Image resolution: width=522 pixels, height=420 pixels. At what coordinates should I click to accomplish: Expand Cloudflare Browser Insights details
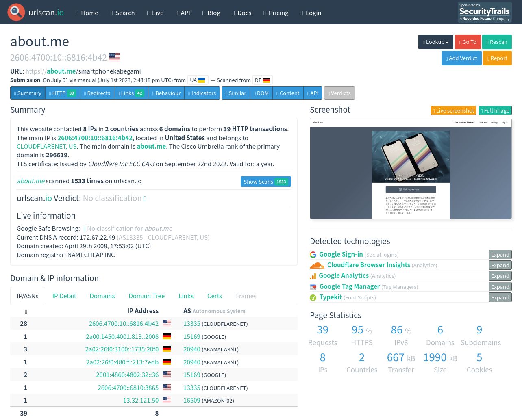click(500, 265)
